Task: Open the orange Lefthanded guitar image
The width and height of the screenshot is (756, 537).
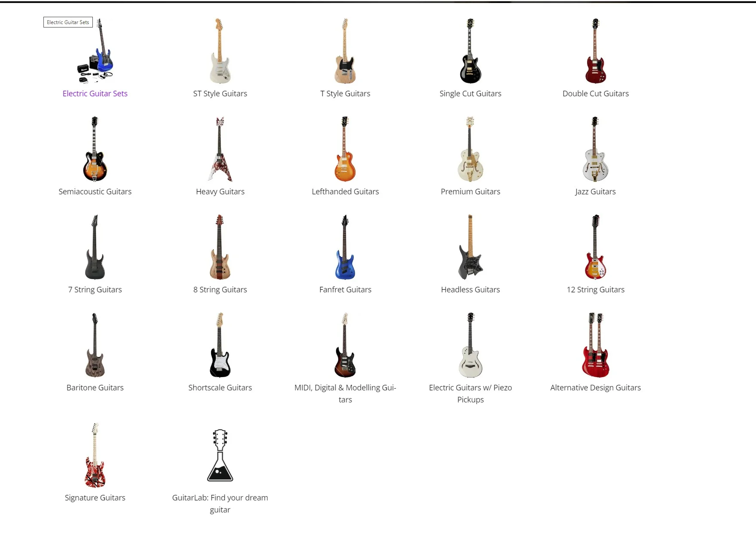Action: tap(345, 149)
